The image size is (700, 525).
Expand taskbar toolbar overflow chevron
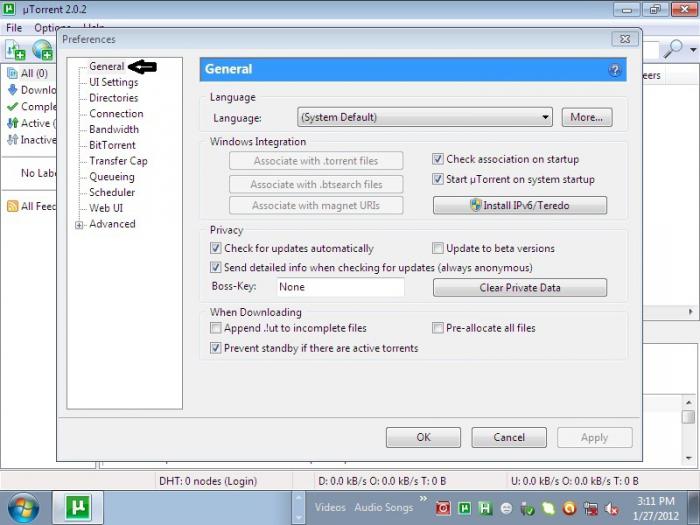coord(423,498)
